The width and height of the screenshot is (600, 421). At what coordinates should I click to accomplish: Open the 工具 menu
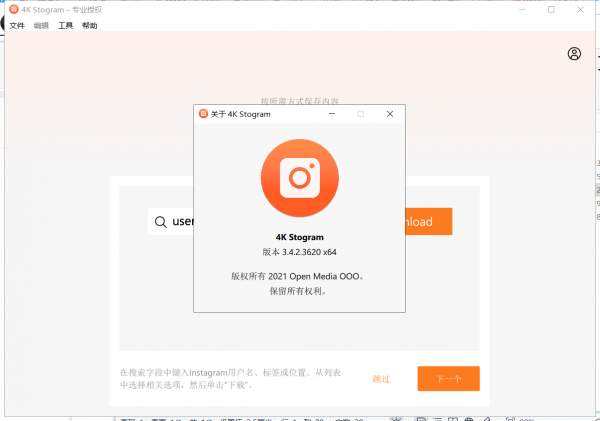(x=65, y=26)
